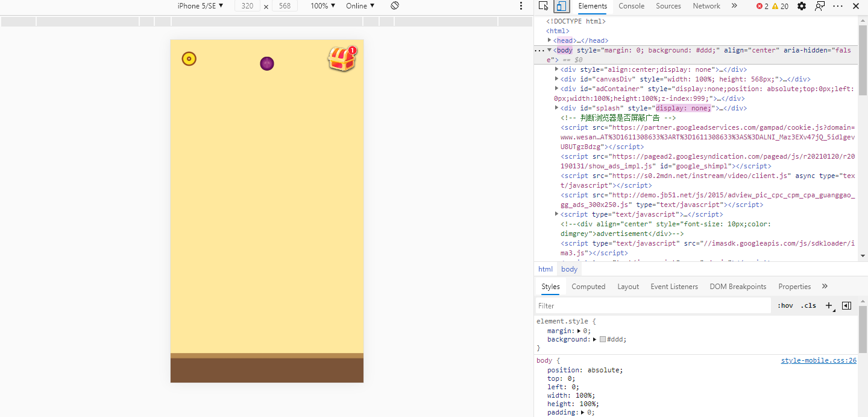This screenshot has width=868, height=417.
Task: Open the Online network throttling dropdown
Action: pos(360,5)
